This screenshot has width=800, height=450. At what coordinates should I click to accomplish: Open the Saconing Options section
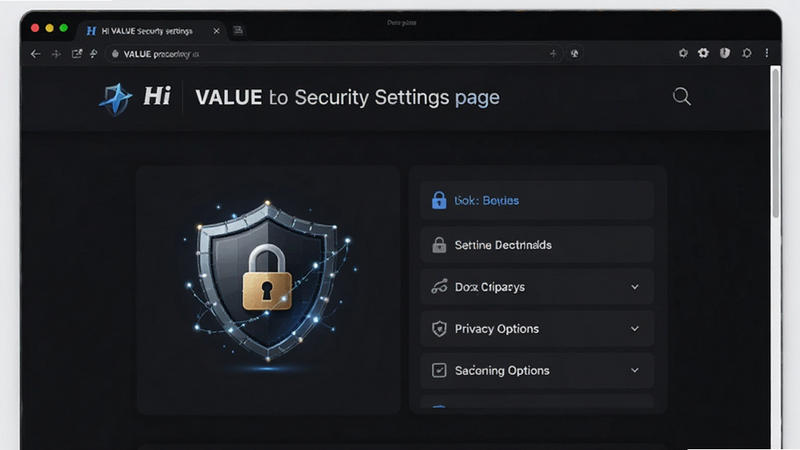(537, 370)
